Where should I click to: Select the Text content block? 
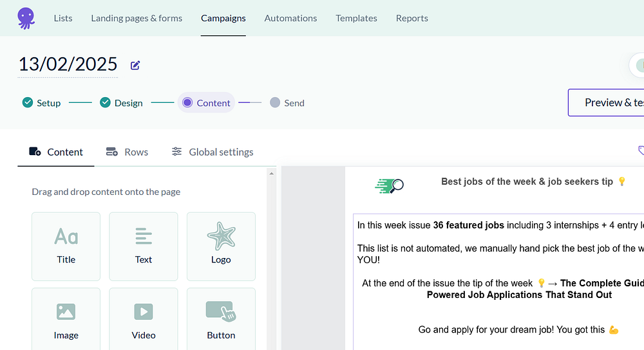(x=144, y=246)
